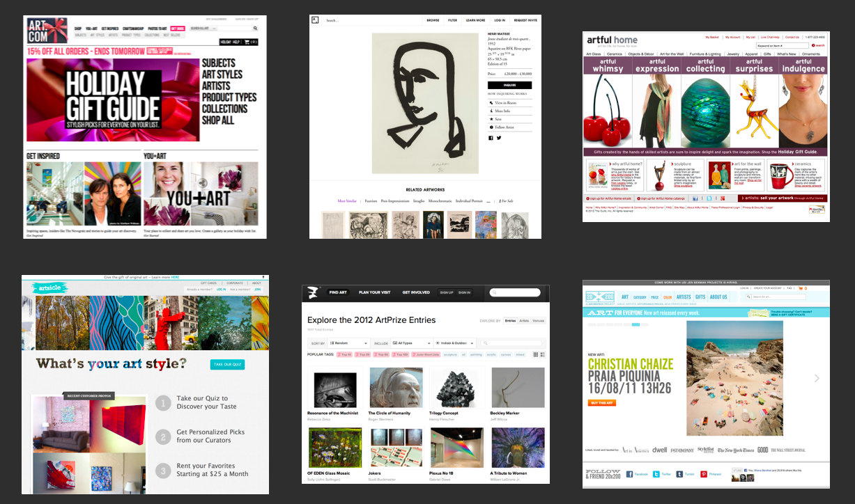Open the Sort By Random dropdown
The image size is (855, 504).
[x=348, y=343]
